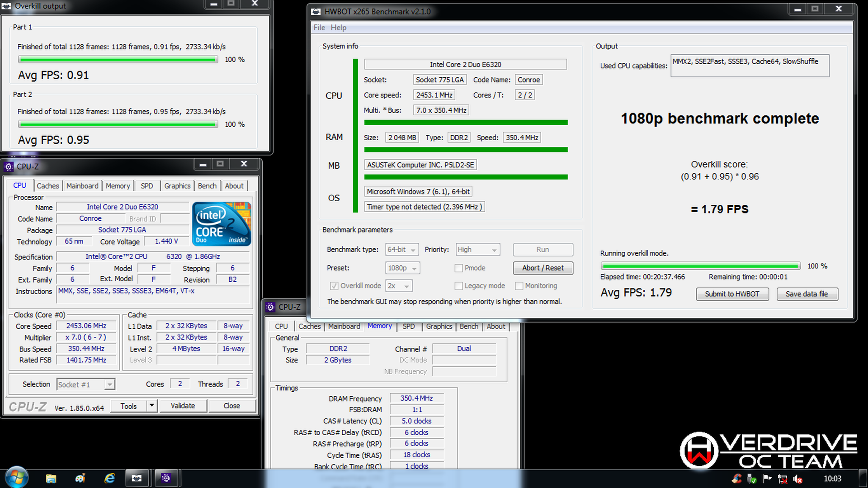
Task: Enable the Monitoring checkbox
Action: [x=519, y=286]
